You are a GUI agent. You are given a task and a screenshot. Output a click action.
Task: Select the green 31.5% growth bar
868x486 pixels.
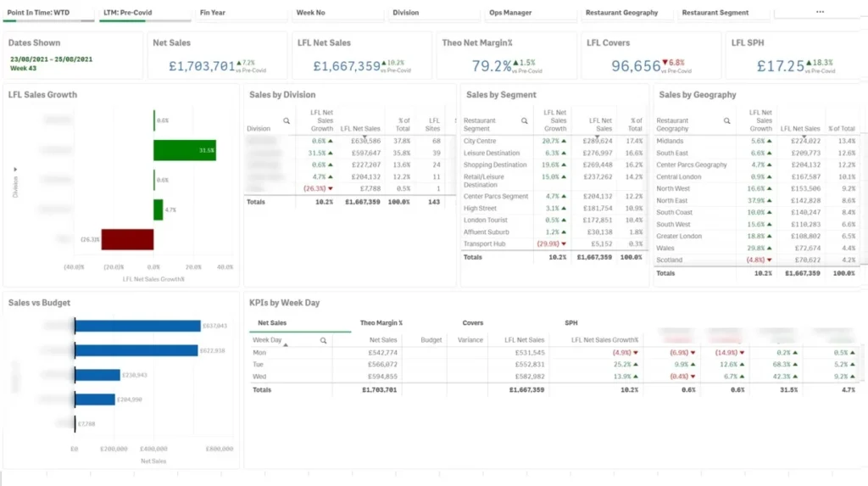[184, 150]
